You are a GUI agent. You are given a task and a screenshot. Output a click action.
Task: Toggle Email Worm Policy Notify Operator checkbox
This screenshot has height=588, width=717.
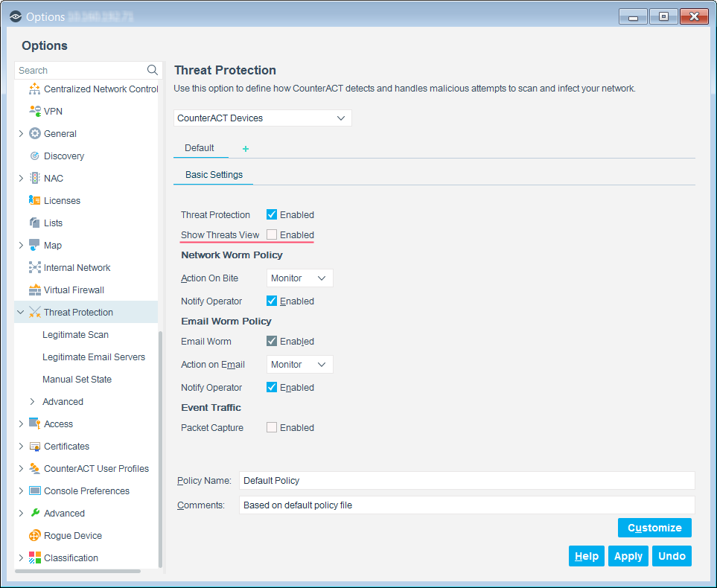pos(272,387)
